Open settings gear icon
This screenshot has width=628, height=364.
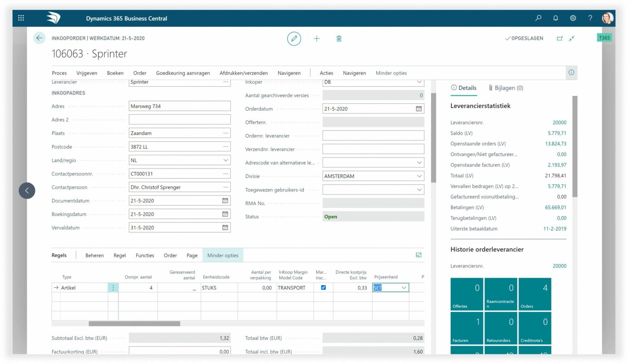coord(573,18)
